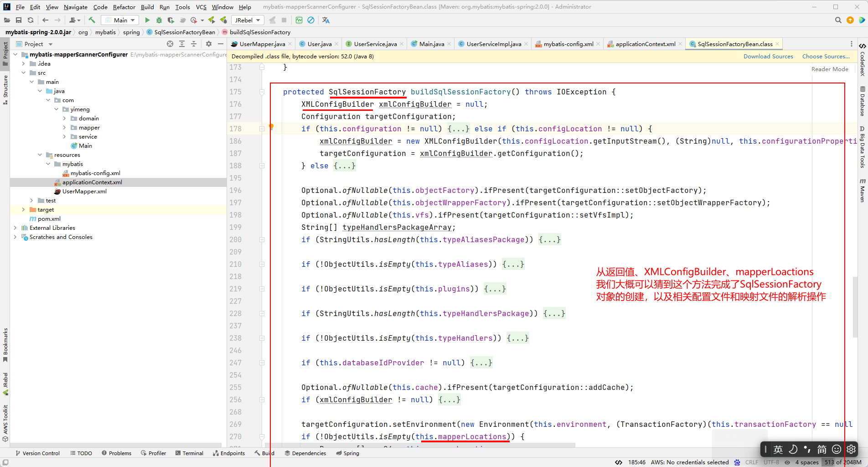Click SqlSessionFactoryBean in the breadcrumb bar
The height and width of the screenshot is (467, 868).
tap(181, 32)
